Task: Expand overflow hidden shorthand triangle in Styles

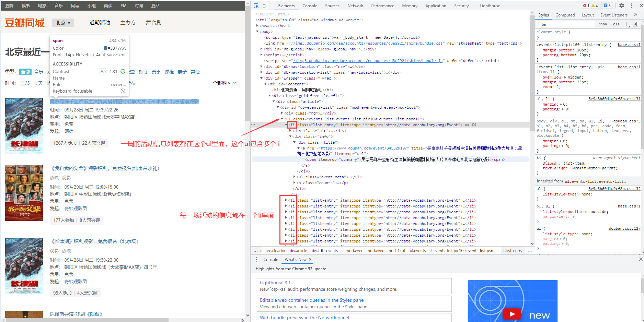Action: click(565, 77)
